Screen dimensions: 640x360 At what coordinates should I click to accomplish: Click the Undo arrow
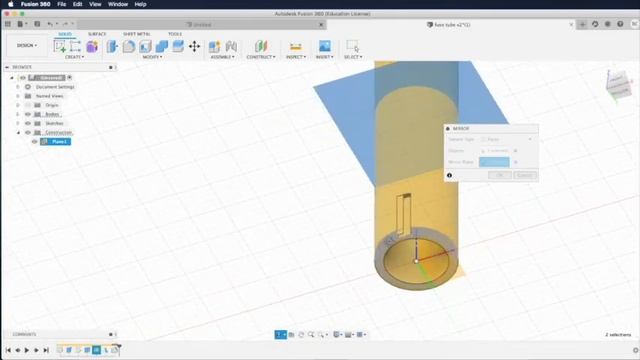click(x=50, y=24)
